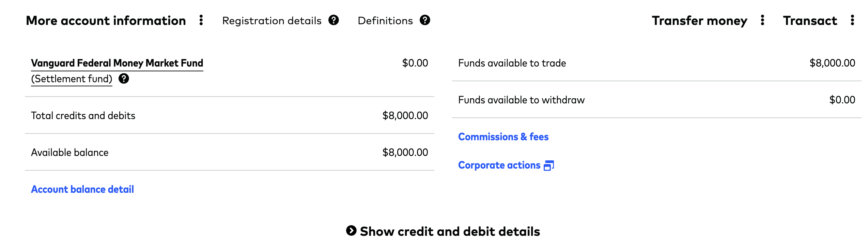Click Settlement fund help icon
Screen dimensions: 868x245
click(124, 79)
